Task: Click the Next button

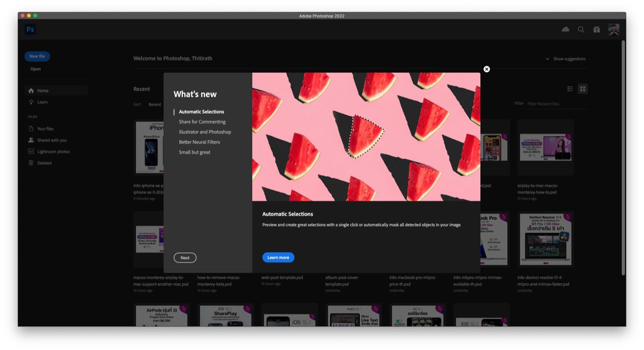Action: [185, 258]
